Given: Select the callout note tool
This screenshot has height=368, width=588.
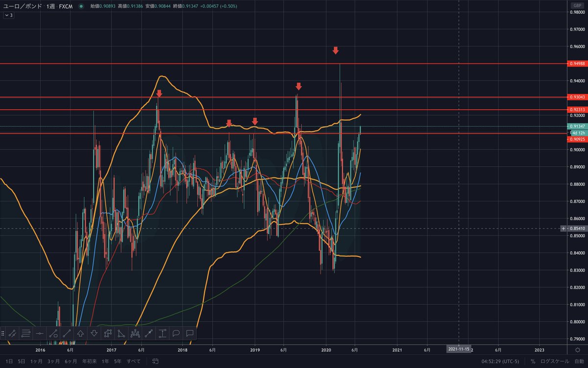Looking at the screenshot, I should pos(190,334).
